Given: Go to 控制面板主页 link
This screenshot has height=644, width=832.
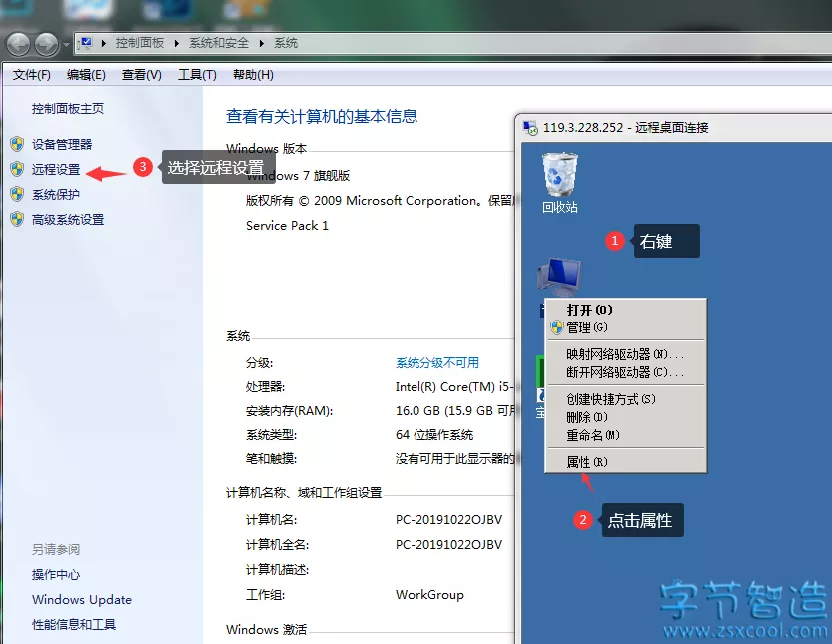Looking at the screenshot, I should [x=67, y=108].
